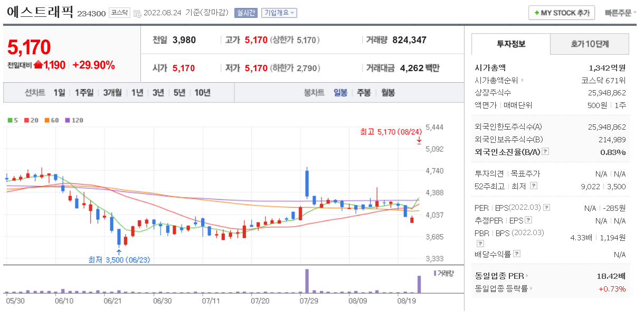The width and height of the screenshot is (644, 311).
Task: Click the 상장주식수 25,948,862 value
Action: [x=607, y=92]
